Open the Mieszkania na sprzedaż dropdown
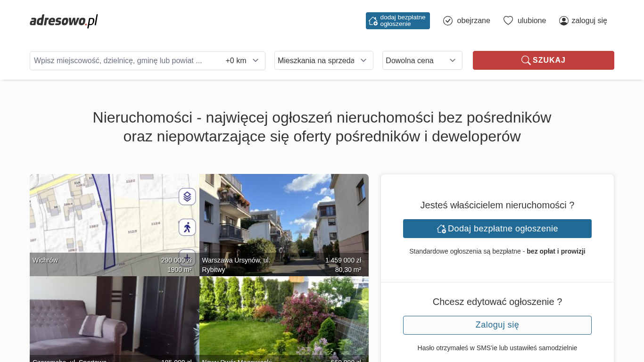Image resolution: width=644 pixels, height=362 pixels. (x=323, y=60)
